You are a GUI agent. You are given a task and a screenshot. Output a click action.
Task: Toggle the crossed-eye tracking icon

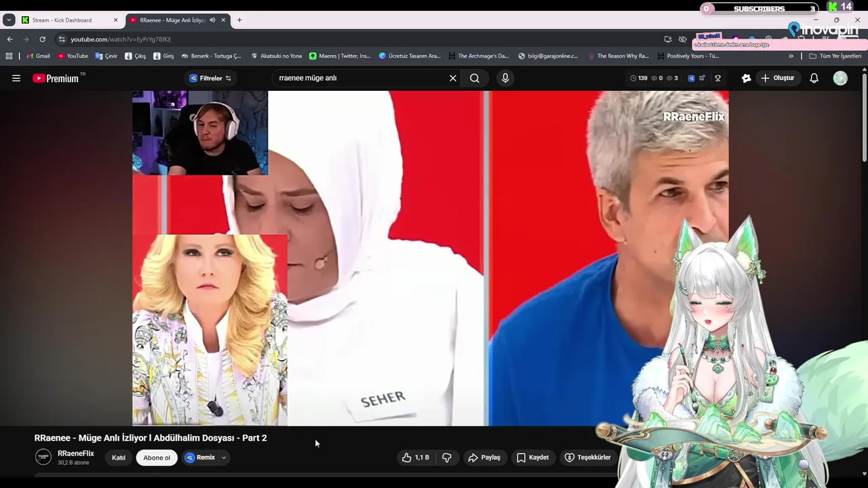tap(683, 39)
